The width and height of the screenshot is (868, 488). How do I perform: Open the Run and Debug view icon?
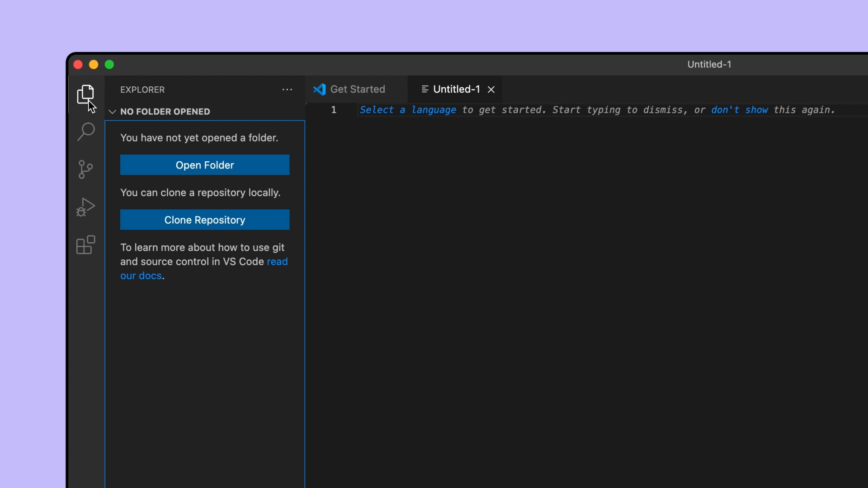click(x=85, y=207)
